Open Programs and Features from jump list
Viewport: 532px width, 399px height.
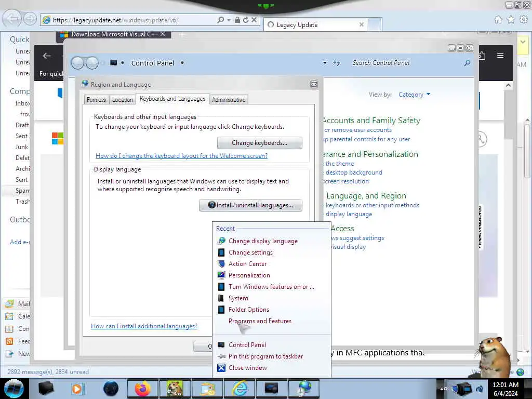[x=260, y=321]
